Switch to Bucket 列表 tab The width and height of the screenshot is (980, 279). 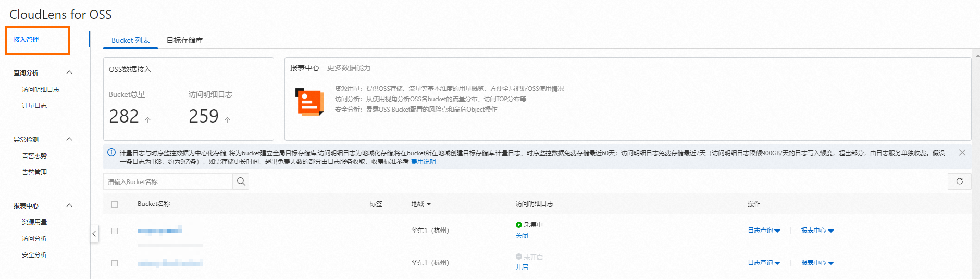pos(130,40)
